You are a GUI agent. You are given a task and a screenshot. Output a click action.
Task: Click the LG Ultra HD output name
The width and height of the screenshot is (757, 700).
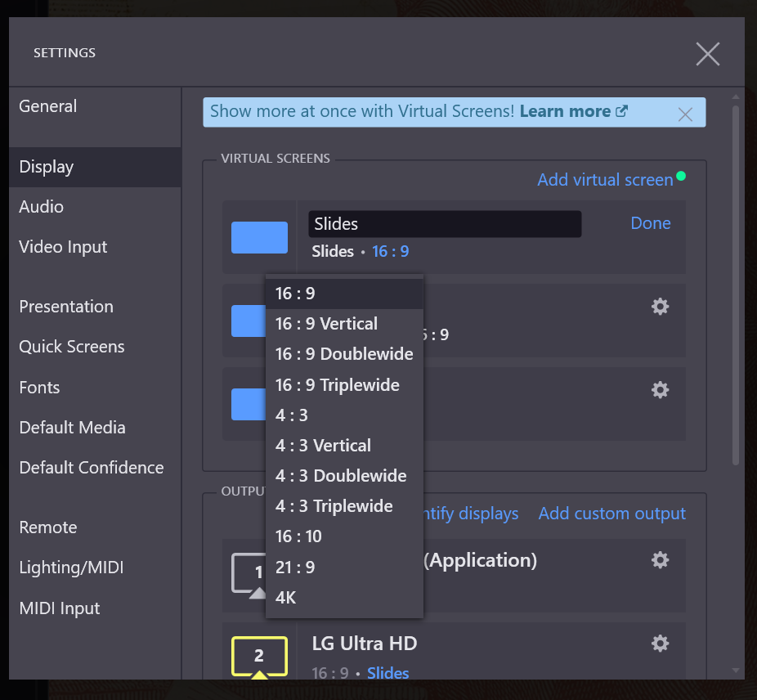coord(365,644)
